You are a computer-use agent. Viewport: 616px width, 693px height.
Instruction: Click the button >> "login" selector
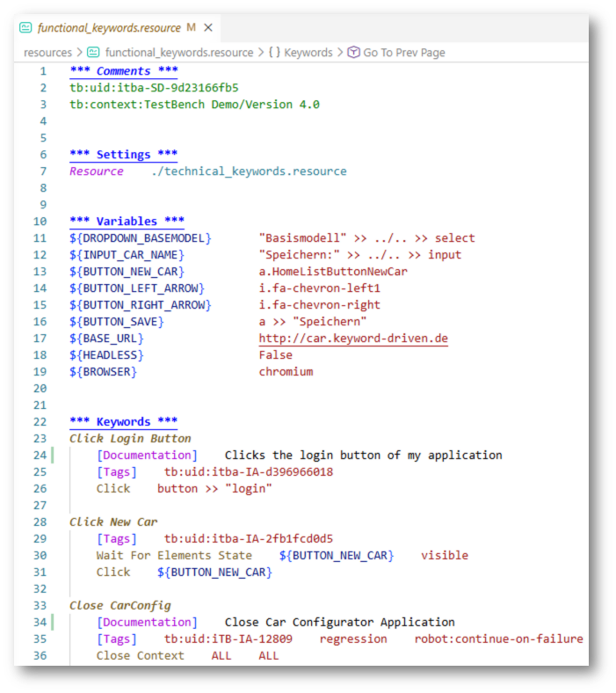click(214, 489)
